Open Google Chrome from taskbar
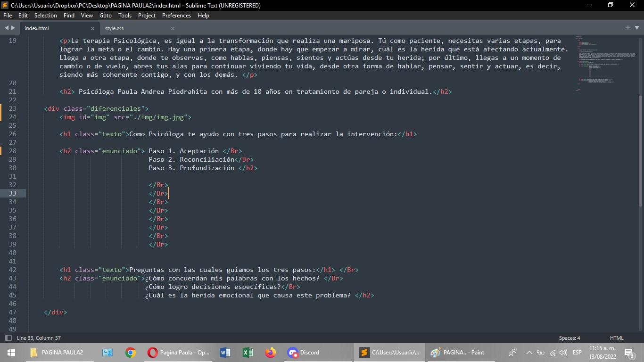This screenshot has height=362, width=644. point(131,352)
